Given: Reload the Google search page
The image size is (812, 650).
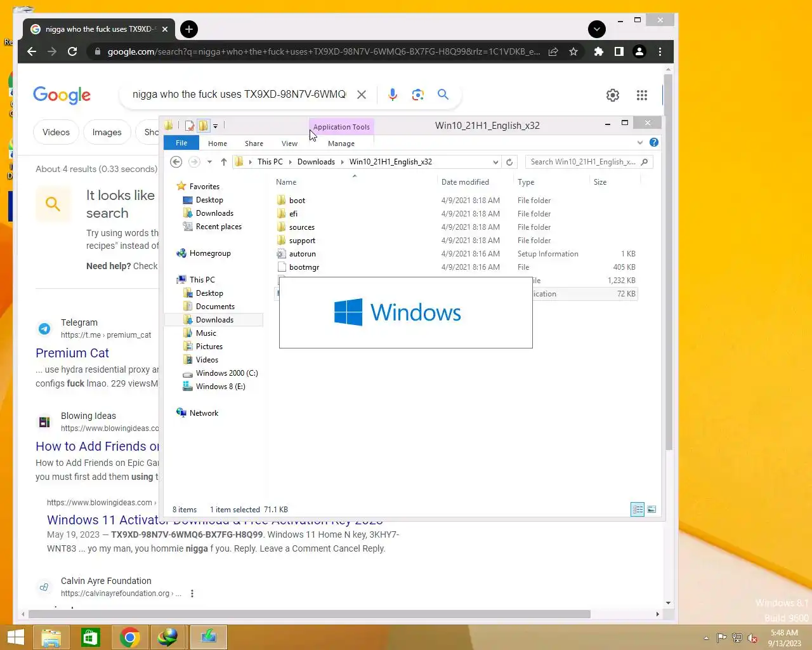Looking at the screenshot, I should [72, 51].
